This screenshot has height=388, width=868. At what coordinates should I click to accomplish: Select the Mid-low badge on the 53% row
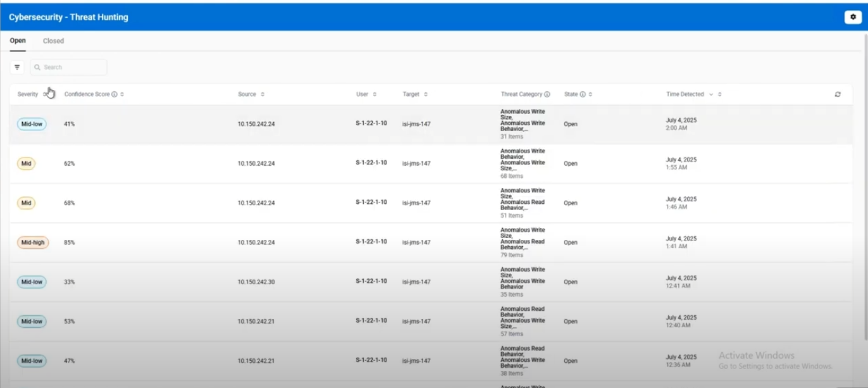click(x=32, y=322)
